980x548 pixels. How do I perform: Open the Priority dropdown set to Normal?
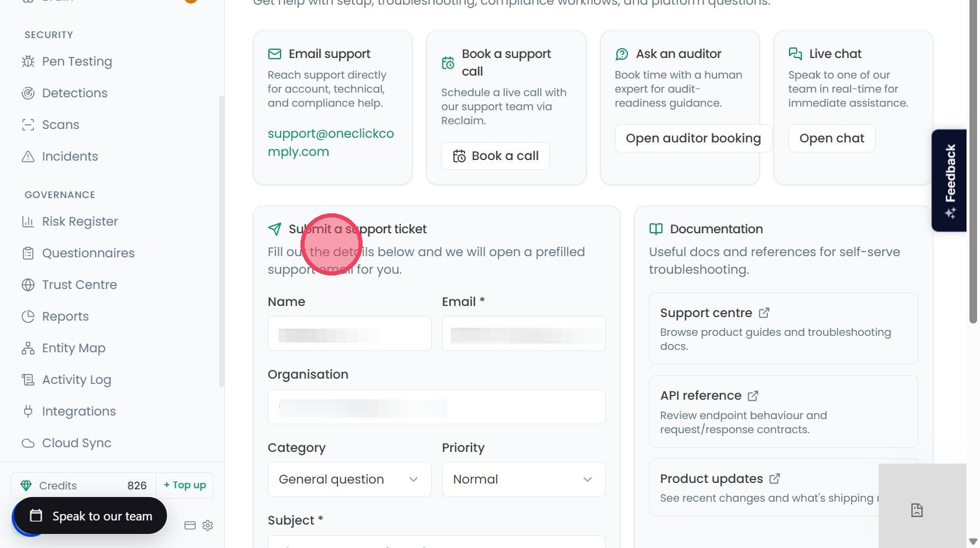click(524, 479)
